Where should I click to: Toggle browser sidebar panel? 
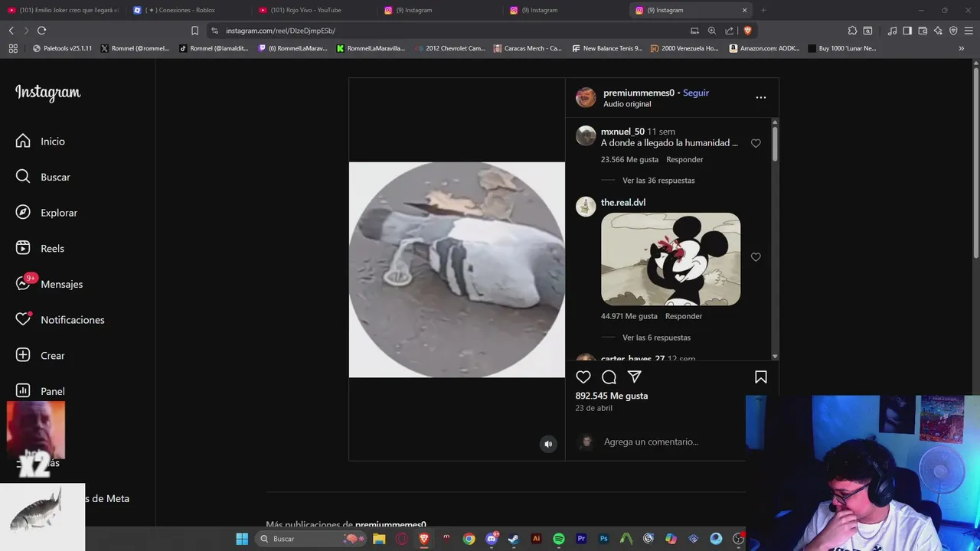(x=907, y=31)
